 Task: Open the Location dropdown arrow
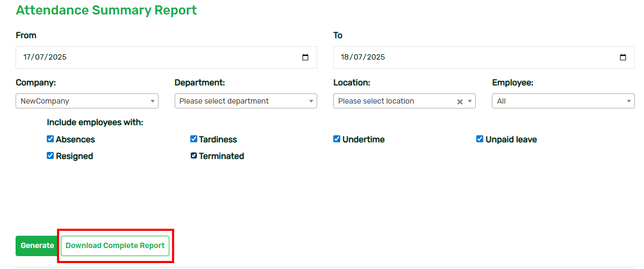click(470, 101)
